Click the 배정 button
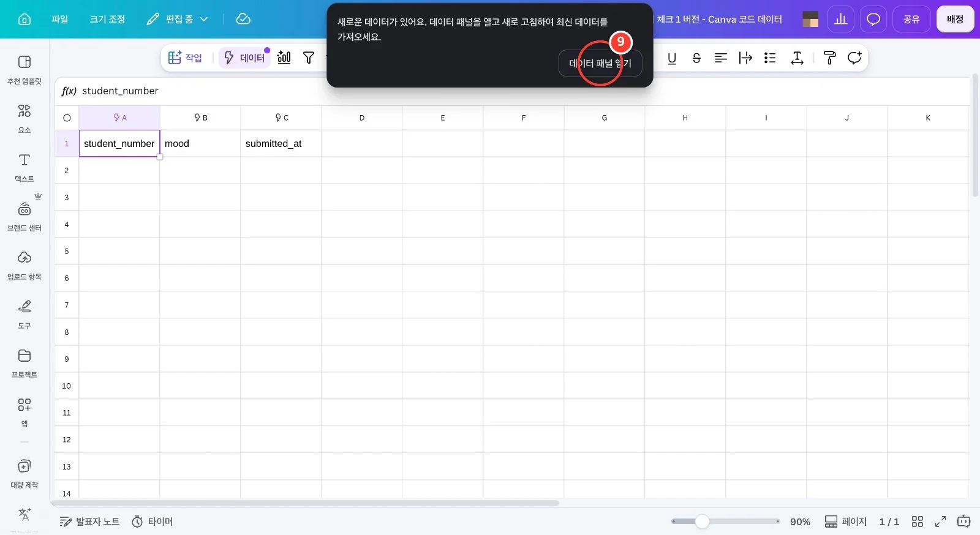This screenshot has width=980, height=535. [x=955, y=19]
